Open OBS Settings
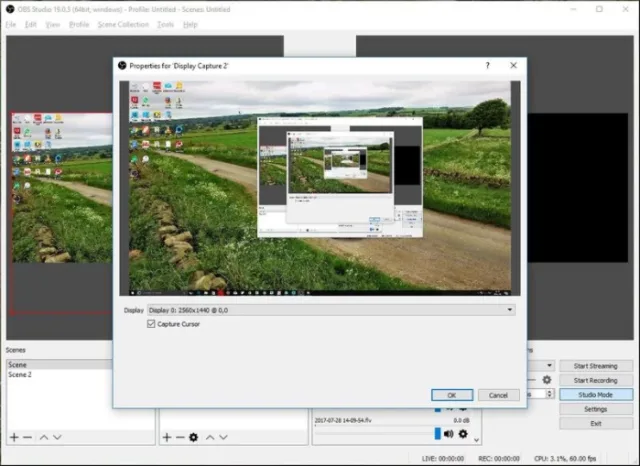Image resolution: width=640 pixels, height=466 pixels. pyautogui.click(x=596, y=409)
